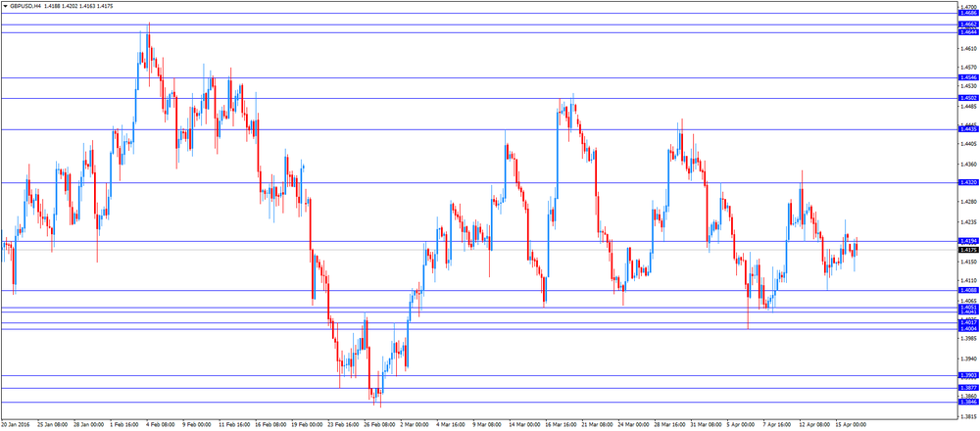Click the 9 Mar 08:00 time label
Image resolution: width=980 pixels, height=431 pixels.
pyautogui.click(x=487, y=423)
